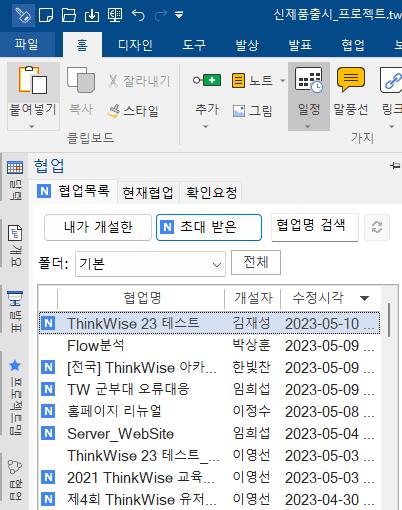This screenshot has height=510, width=402.
Task: Pin the 협업 panel with pushpin
Action: [396, 166]
